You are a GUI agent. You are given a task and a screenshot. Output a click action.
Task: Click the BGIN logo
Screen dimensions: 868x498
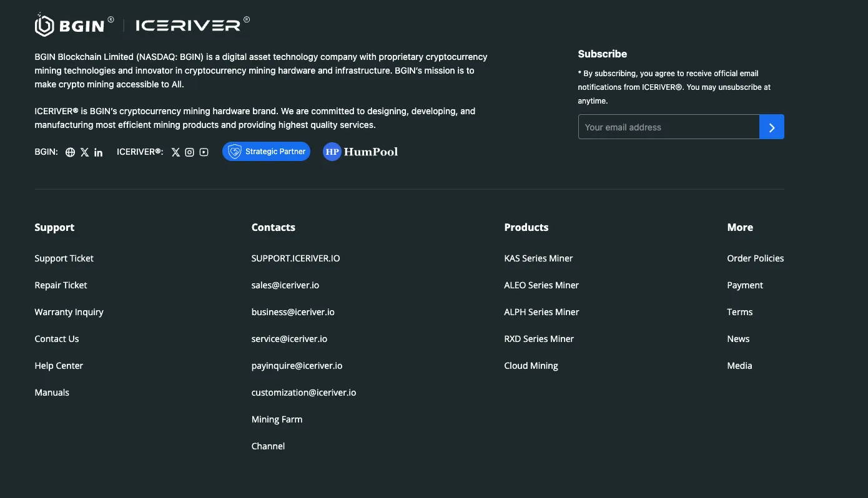tap(74, 25)
